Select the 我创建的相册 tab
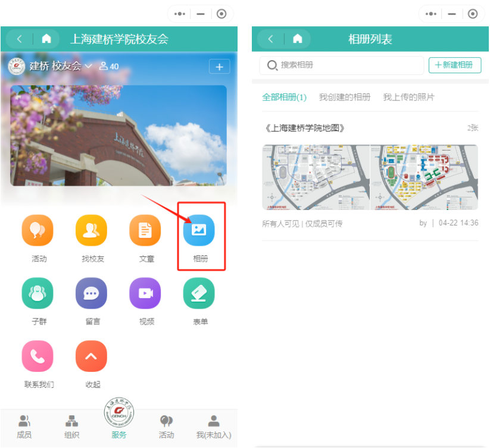Image resolution: width=490 pixels, height=448 pixels. pos(345,98)
